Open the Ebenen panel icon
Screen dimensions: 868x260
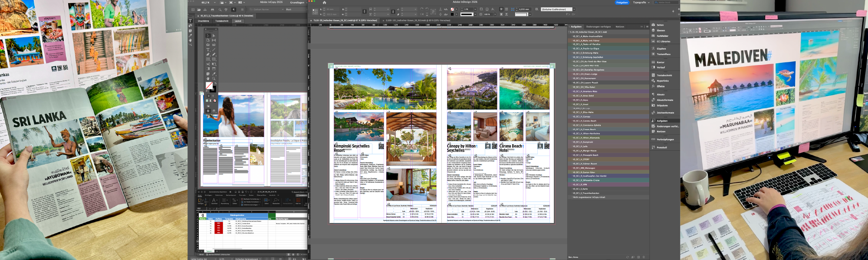coord(653,30)
